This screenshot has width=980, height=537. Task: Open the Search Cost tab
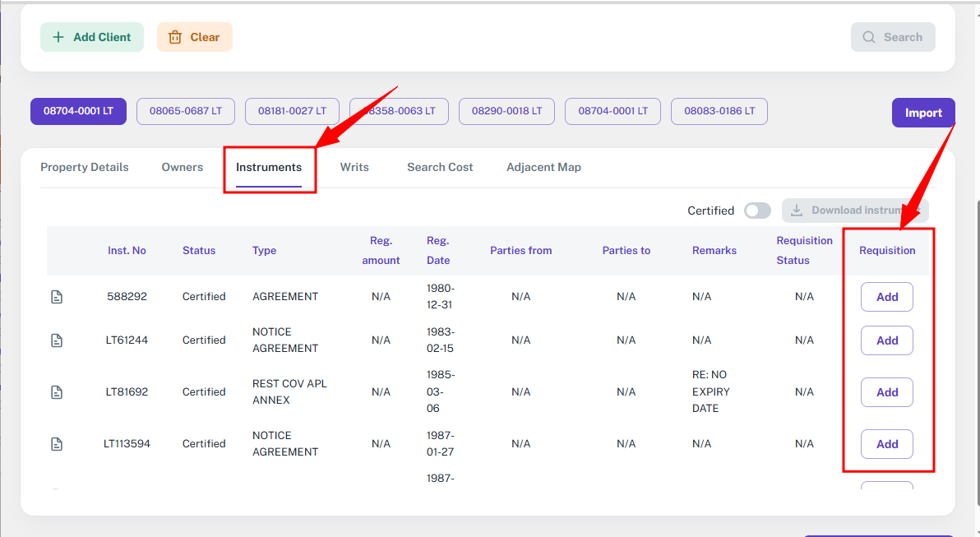pyautogui.click(x=440, y=167)
